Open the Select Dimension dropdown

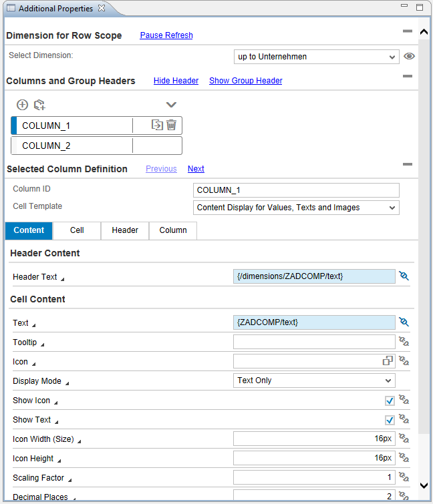point(316,57)
